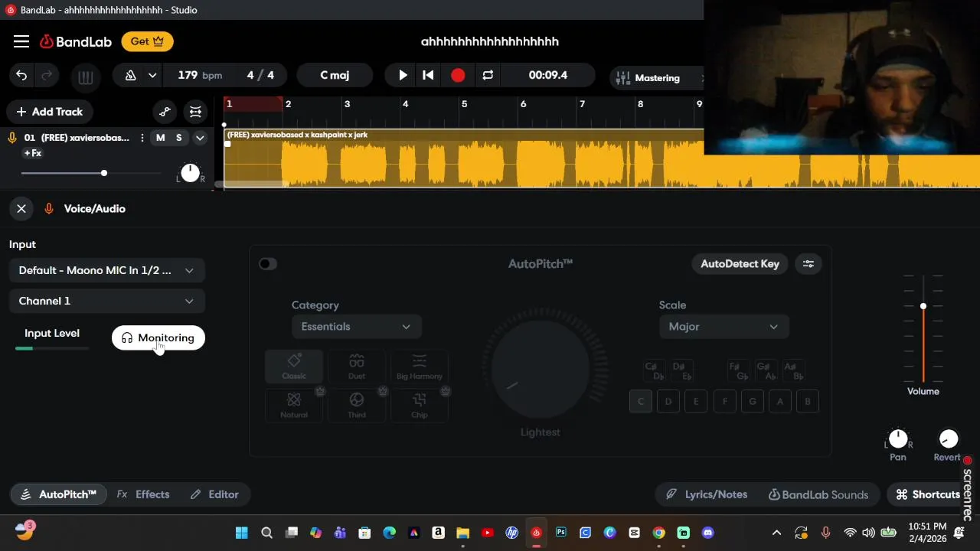Click the BandLab logo
Screen dimensions: 980x551
[76, 41]
